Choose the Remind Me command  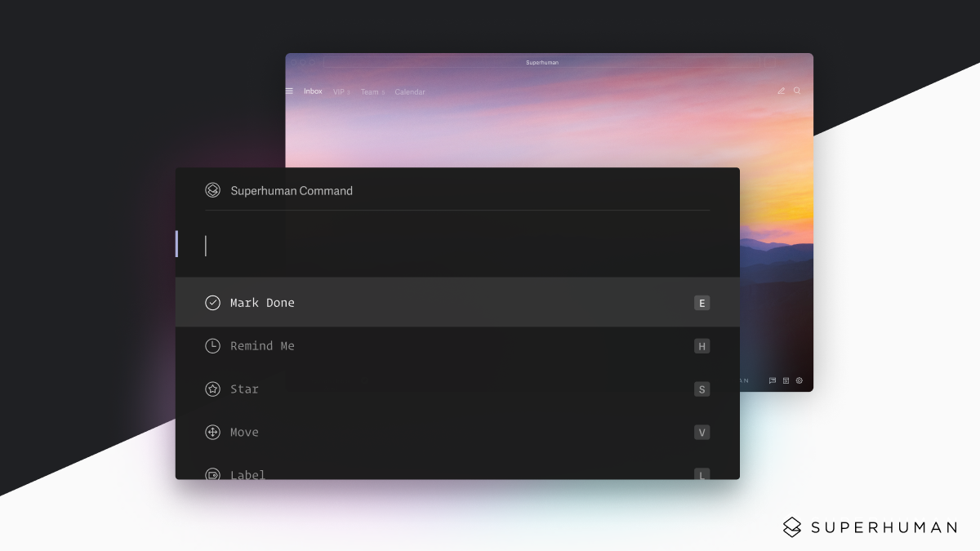pos(457,346)
